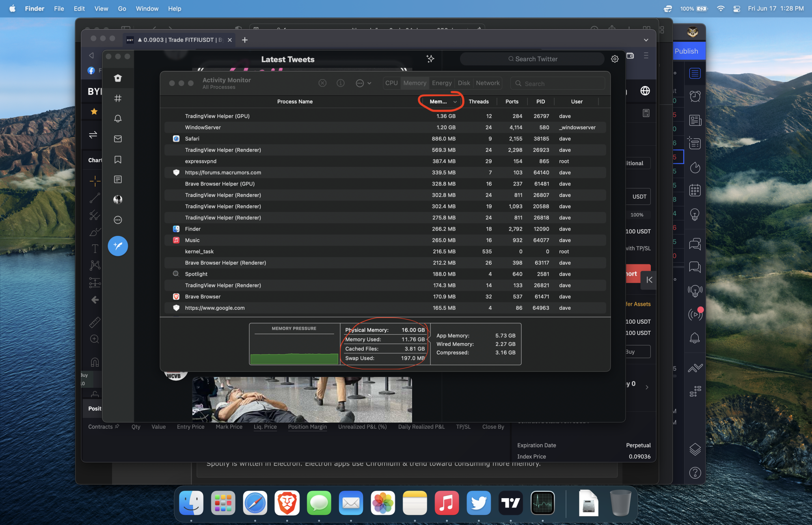Open the File menu

[x=59, y=9]
